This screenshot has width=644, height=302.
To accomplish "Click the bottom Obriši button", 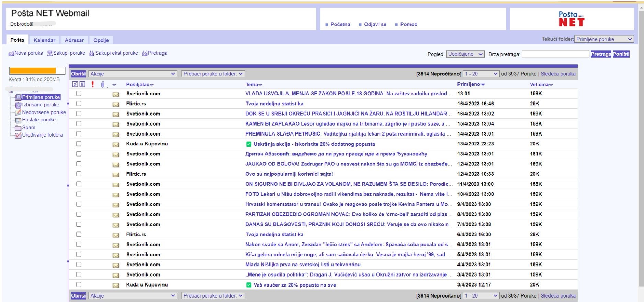I will 78,295.
